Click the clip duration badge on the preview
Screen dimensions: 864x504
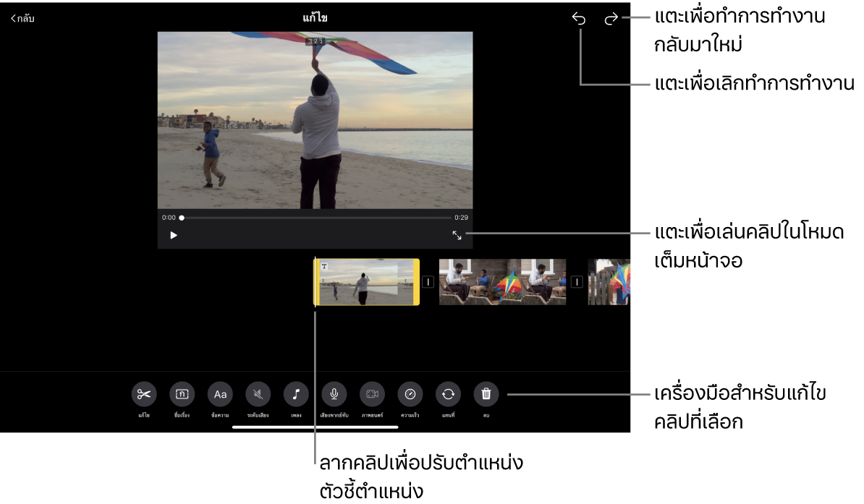point(315,41)
